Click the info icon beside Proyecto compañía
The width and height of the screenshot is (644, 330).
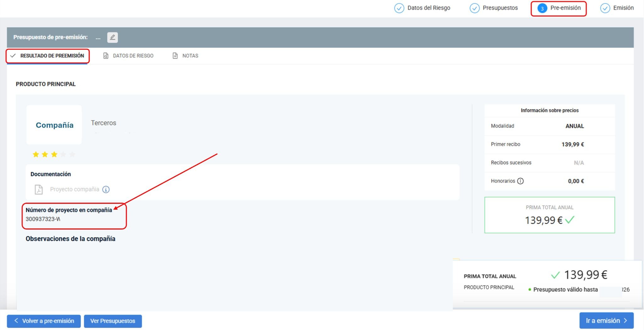[106, 190]
